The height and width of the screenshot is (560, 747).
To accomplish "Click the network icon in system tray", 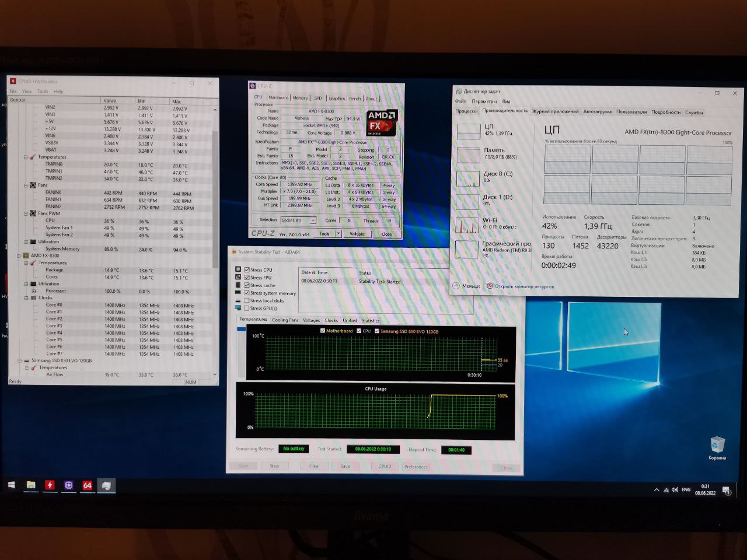I will pos(666,490).
